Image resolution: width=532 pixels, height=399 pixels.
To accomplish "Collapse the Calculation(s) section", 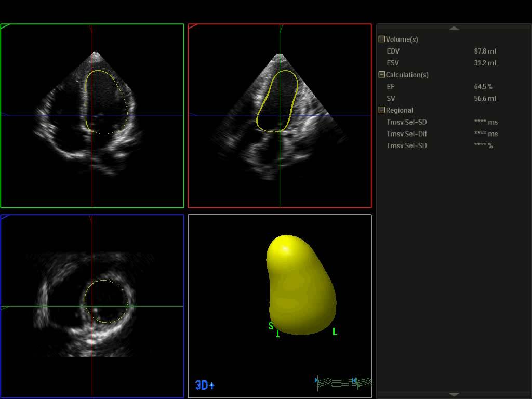I will (x=382, y=74).
